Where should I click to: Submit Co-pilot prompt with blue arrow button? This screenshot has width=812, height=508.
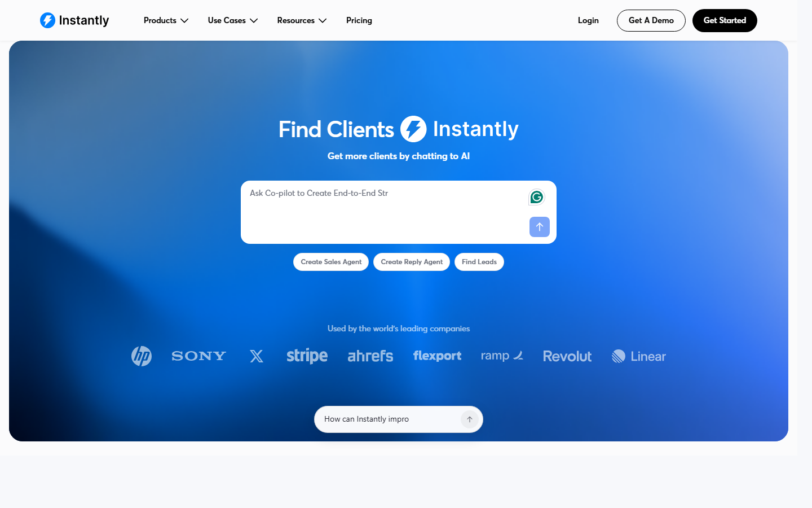(540, 227)
